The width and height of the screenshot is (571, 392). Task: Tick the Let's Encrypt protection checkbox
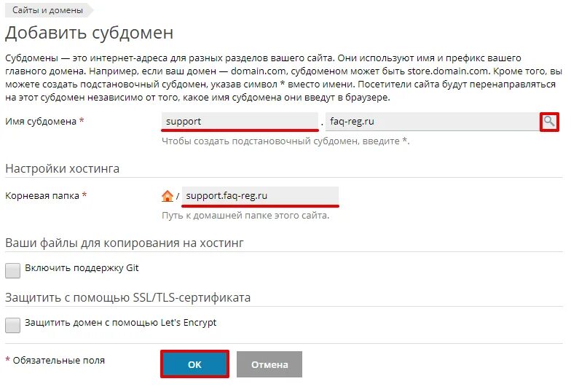(x=13, y=325)
